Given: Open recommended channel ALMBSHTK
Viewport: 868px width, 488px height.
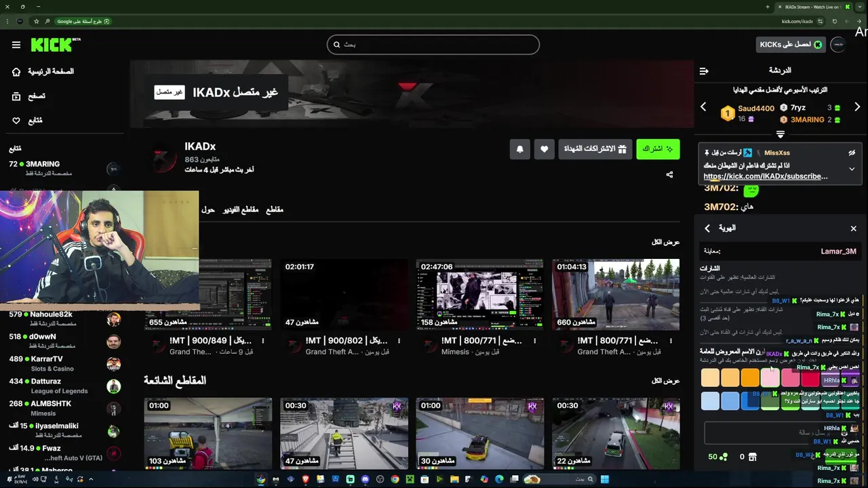Looking at the screenshot, I should pos(64,408).
